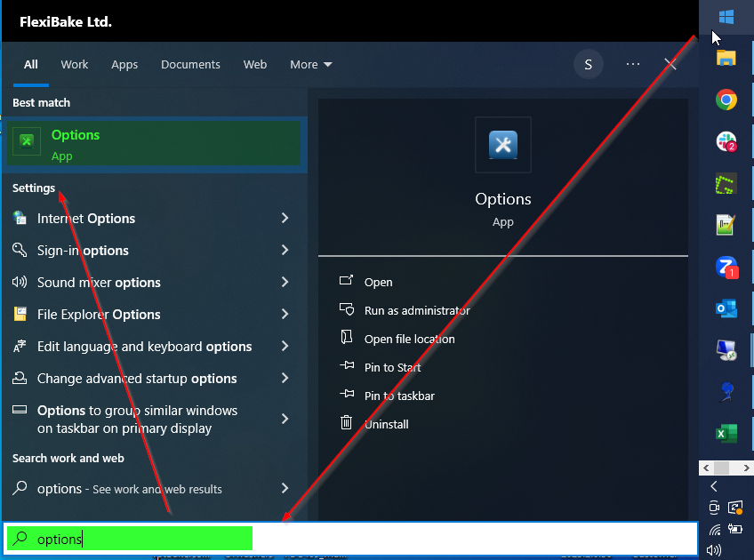The height and width of the screenshot is (560, 754).
Task: Select the Options app best match
Action: (x=155, y=144)
